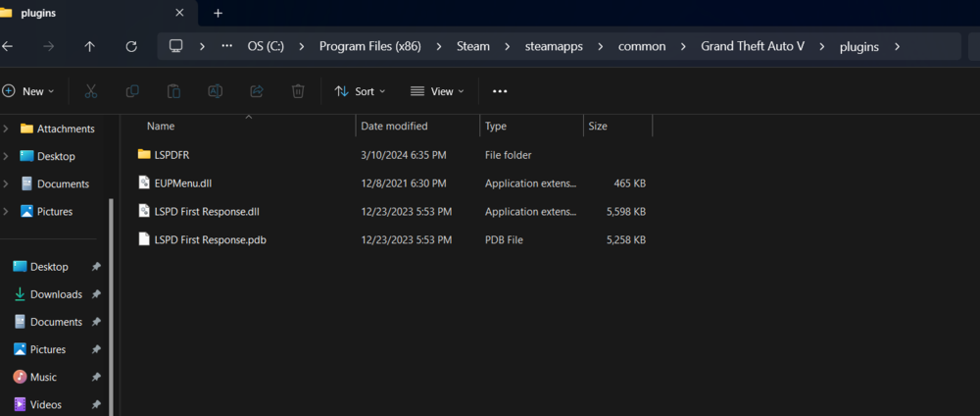Click the Copy icon in toolbar

(x=132, y=91)
